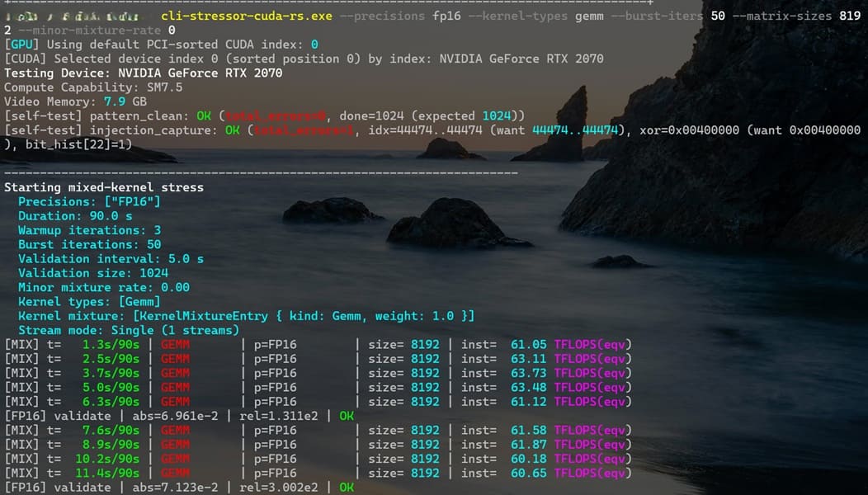
Task: Click the 61.05 TFLOPS value
Action: click(529, 345)
